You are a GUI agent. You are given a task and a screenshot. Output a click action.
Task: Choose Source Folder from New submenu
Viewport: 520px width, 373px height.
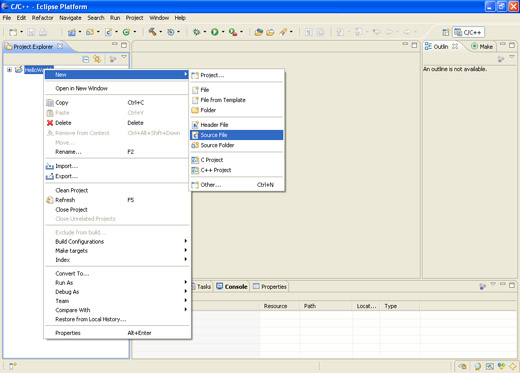pos(237,145)
